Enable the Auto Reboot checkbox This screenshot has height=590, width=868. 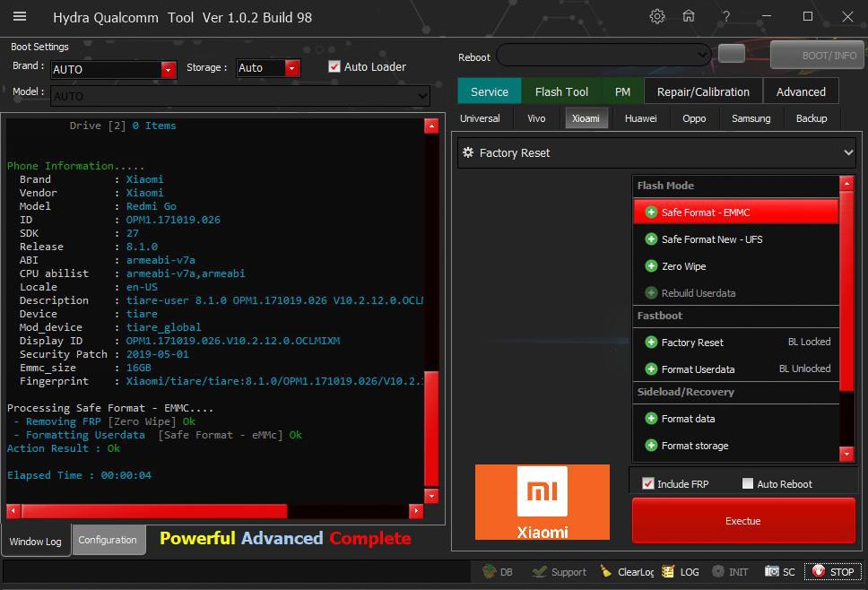click(747, 483)
